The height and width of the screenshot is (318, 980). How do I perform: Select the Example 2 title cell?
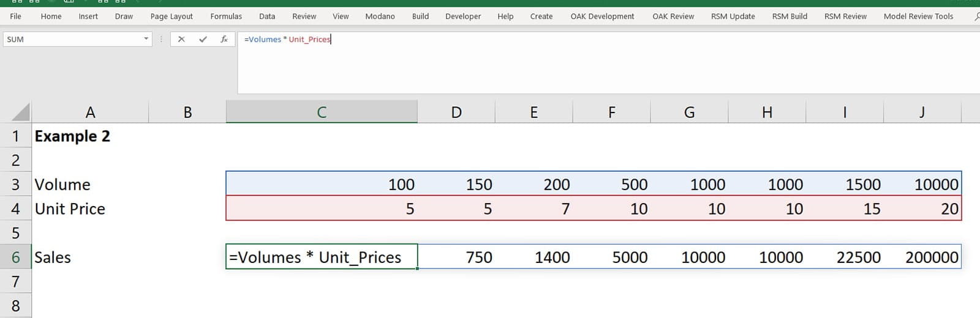click(x=72, y=136)
